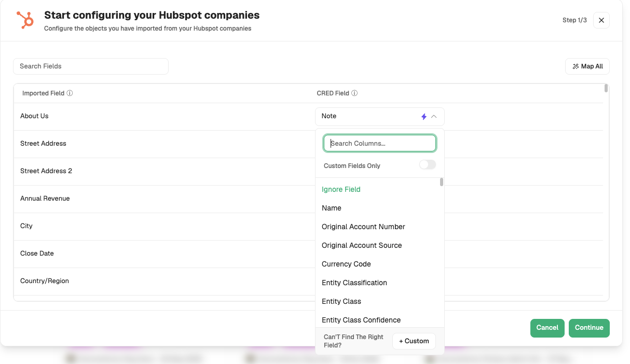Screen dimensions: 630x364
Task: Click the About Us imported field
Action: [x=34, y=116]
